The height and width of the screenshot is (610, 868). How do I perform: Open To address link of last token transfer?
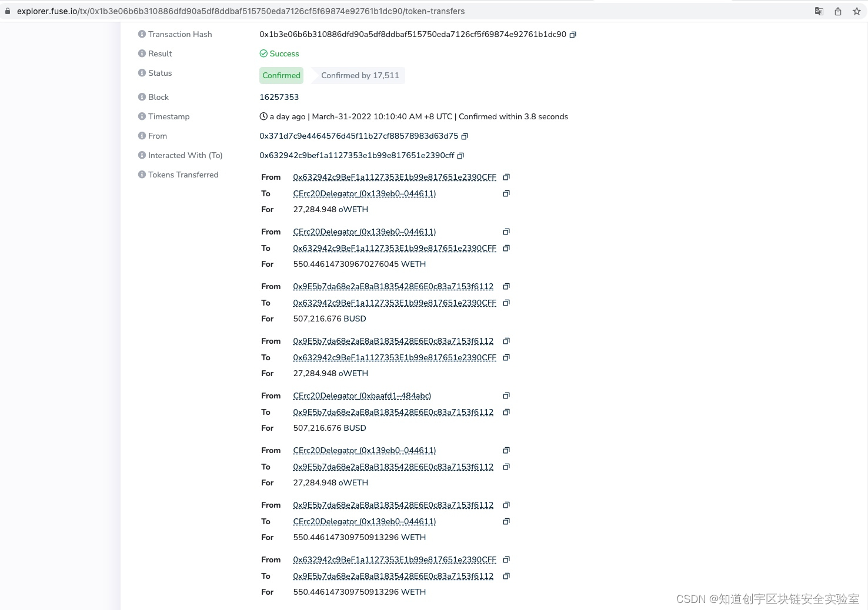pos(393,576)
